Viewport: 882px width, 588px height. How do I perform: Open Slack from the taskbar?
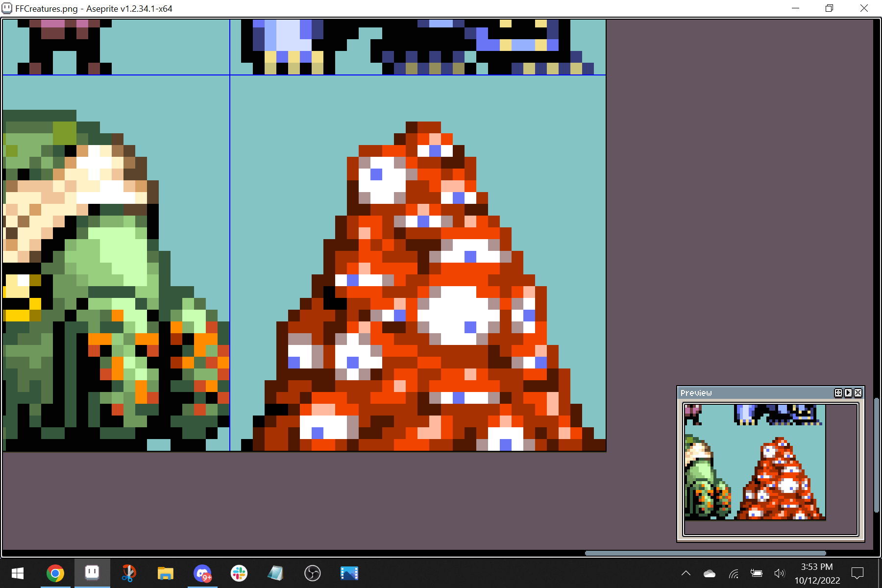pyautogui.click(x=239, y=573)
